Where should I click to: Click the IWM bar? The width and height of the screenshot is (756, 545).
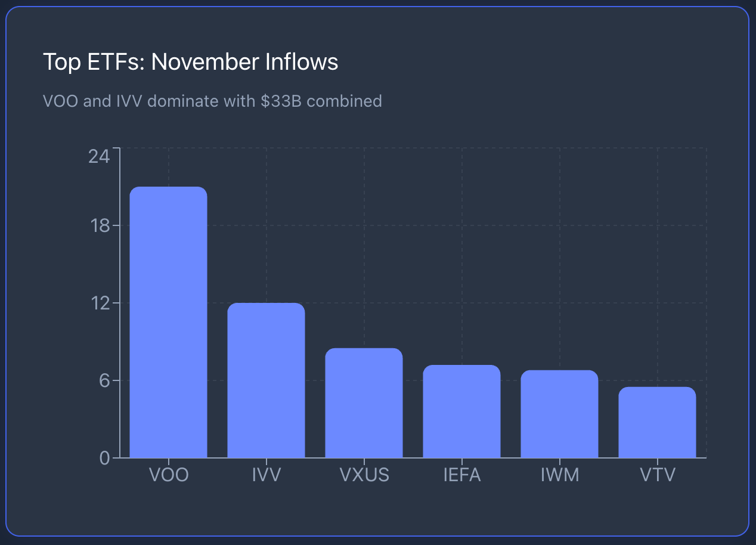coord(559,414)
